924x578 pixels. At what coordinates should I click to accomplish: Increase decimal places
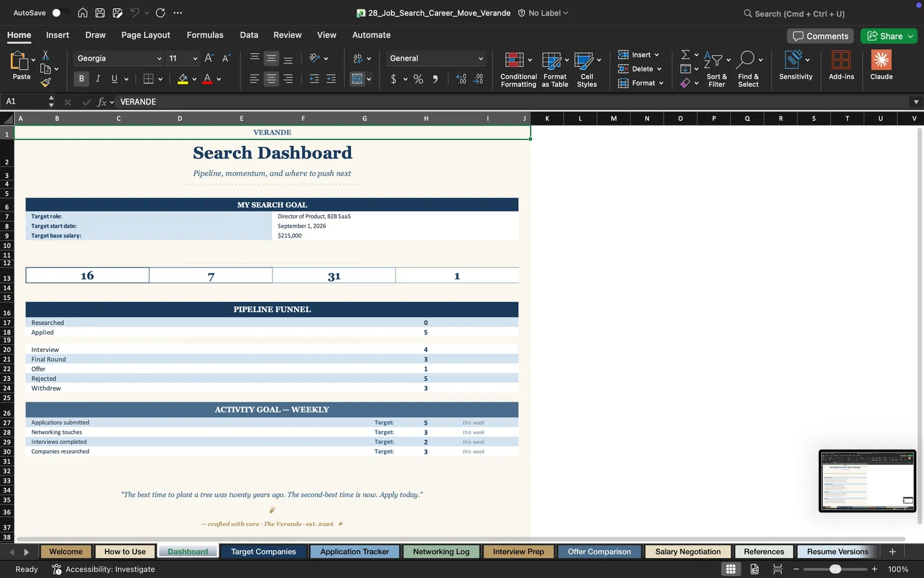[461, 79]
